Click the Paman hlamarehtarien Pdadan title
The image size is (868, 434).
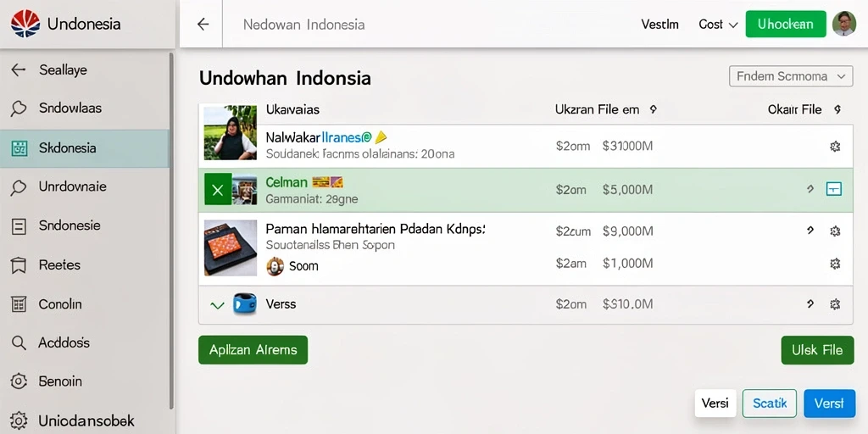tap(376, 229)
